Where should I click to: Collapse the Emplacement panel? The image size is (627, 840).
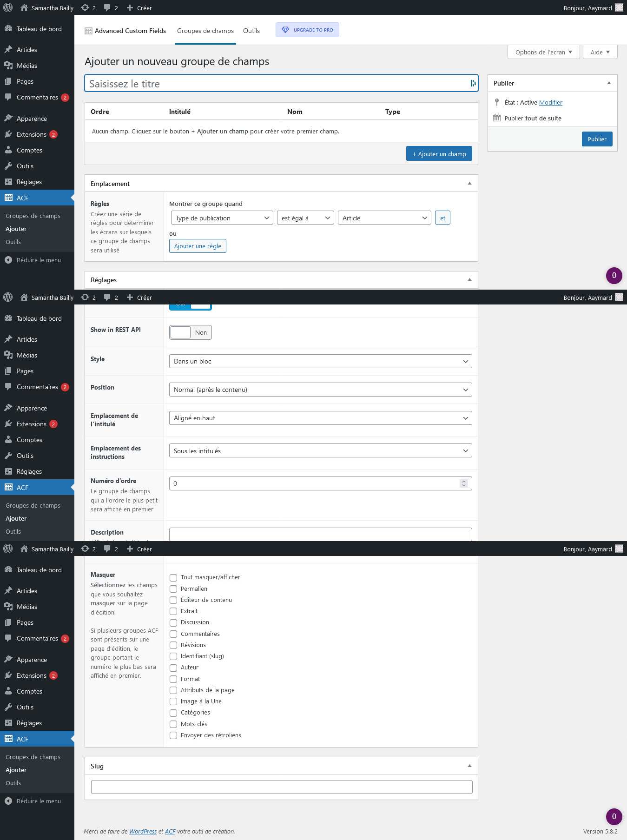pyautogui.click(x=469, y=184)
